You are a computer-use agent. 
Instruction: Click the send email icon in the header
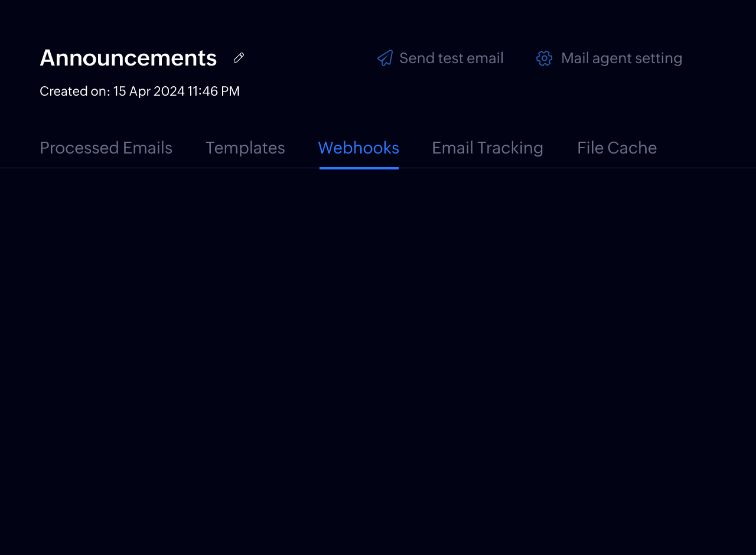(x=384, y=57)
